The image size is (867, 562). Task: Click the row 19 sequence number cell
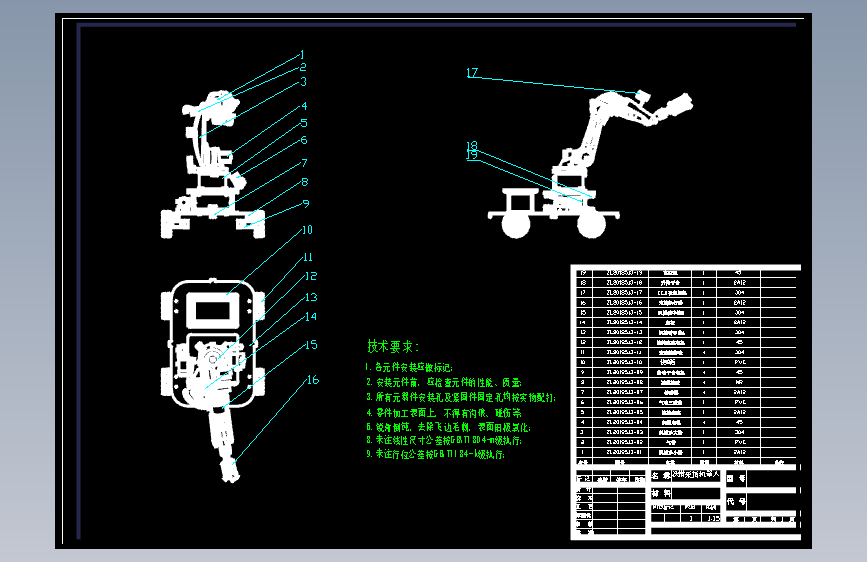pos(583,273)
